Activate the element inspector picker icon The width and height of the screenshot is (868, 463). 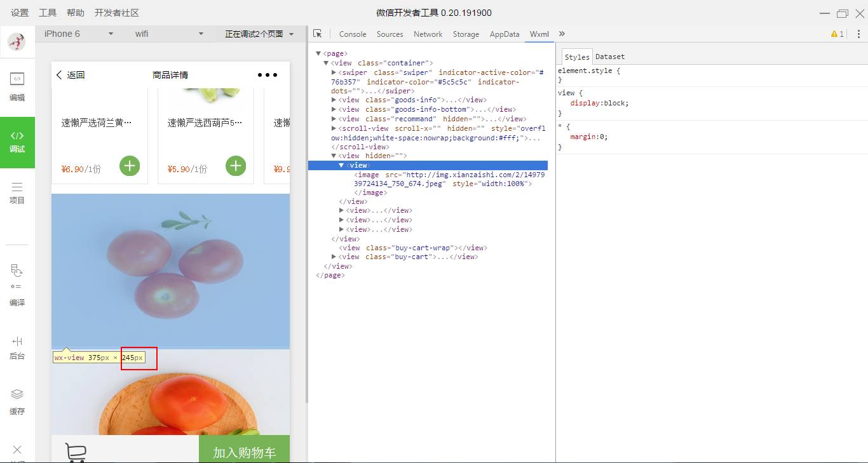318,34
